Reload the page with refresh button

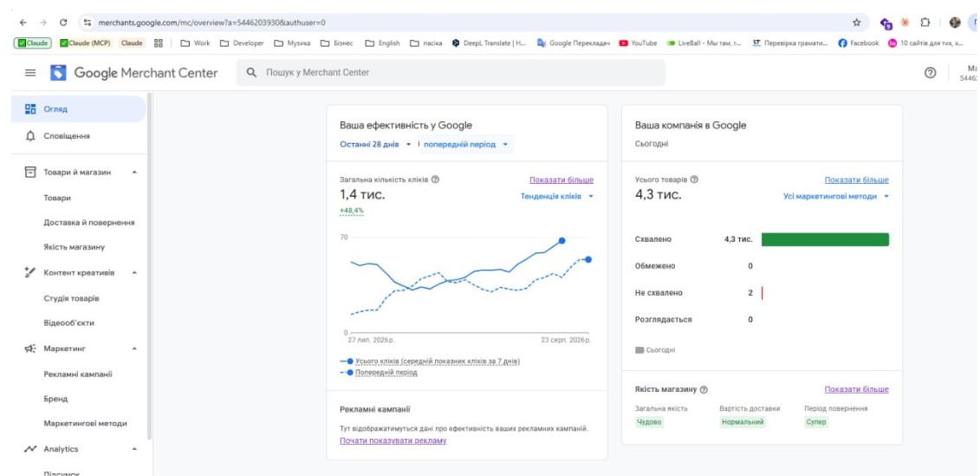coord(63,23)
